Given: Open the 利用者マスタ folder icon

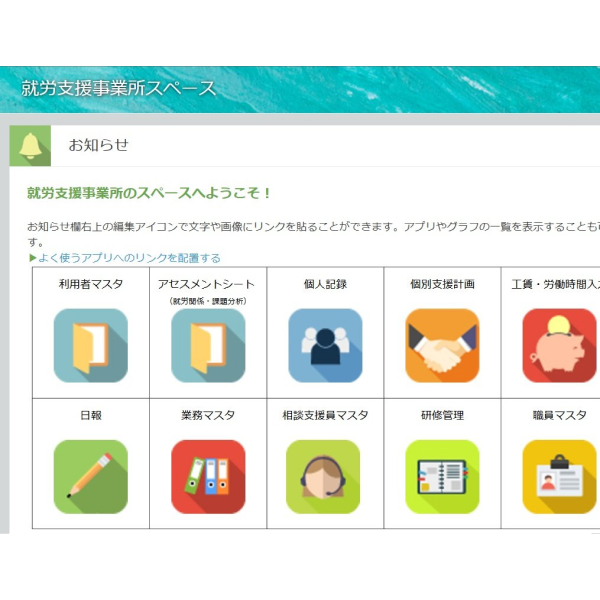Looking at the screenshot, I should tap(91, 346).
